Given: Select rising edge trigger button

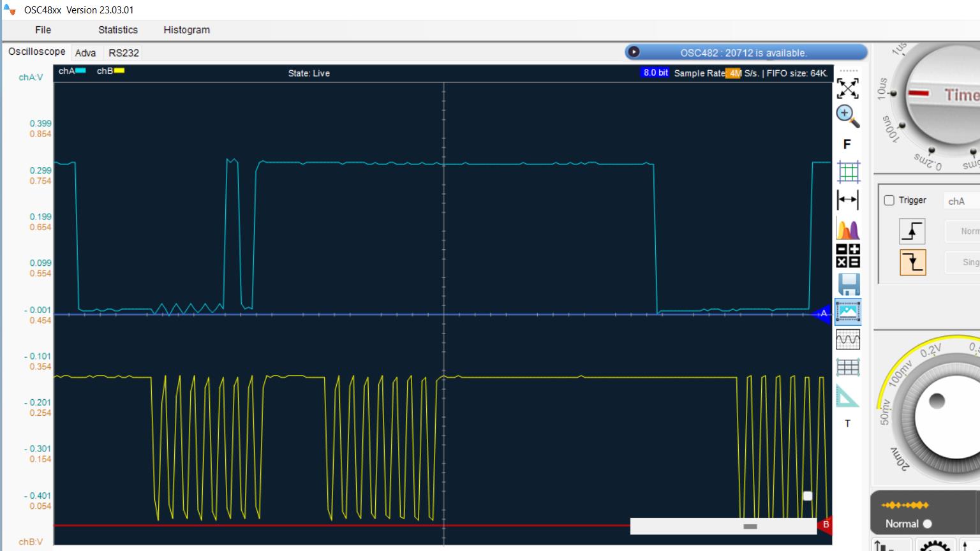Looking at the screenshot, I should pos(912,231).
